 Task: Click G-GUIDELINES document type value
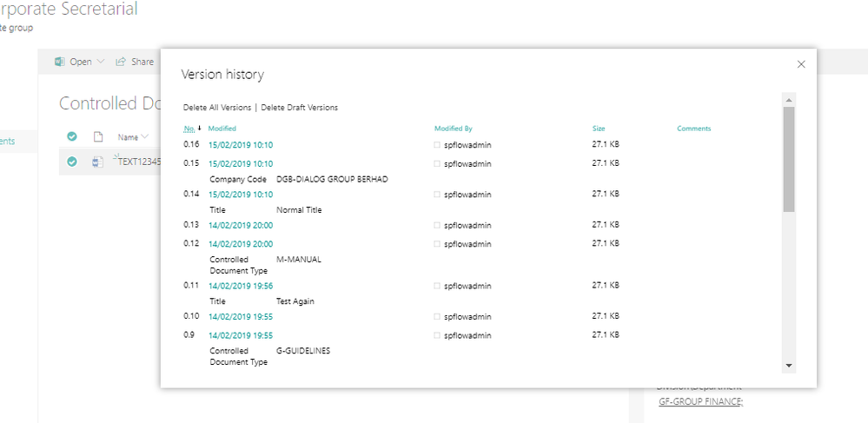pyautogui.click(x=303, y=350)
